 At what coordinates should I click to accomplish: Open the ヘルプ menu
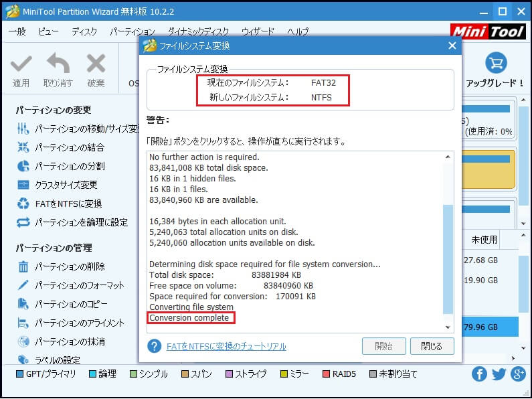298,31
